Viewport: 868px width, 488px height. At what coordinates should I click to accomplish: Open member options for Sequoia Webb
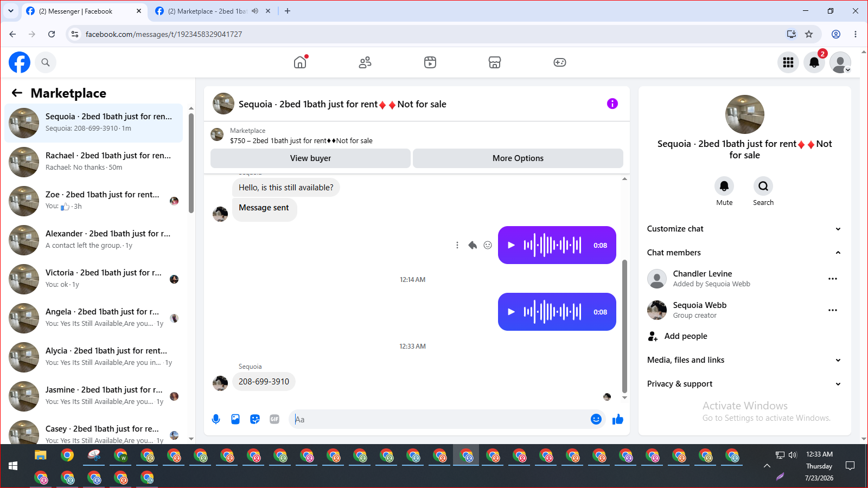pyautogui.click(x=833, y=310)
